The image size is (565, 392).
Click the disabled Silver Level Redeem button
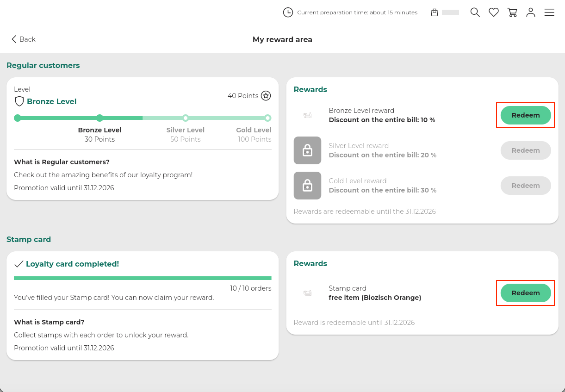coord(526,150)
